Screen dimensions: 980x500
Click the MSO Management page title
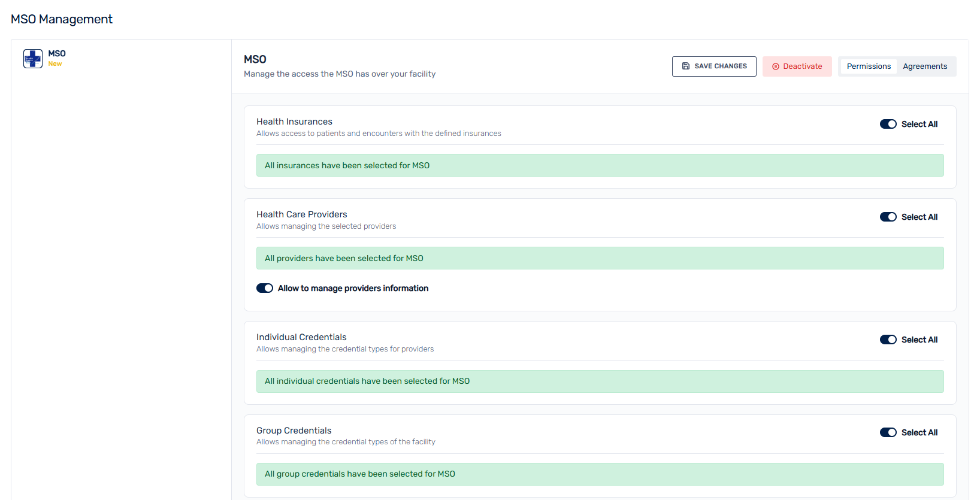pyautogui.click(x=62, y=19)
